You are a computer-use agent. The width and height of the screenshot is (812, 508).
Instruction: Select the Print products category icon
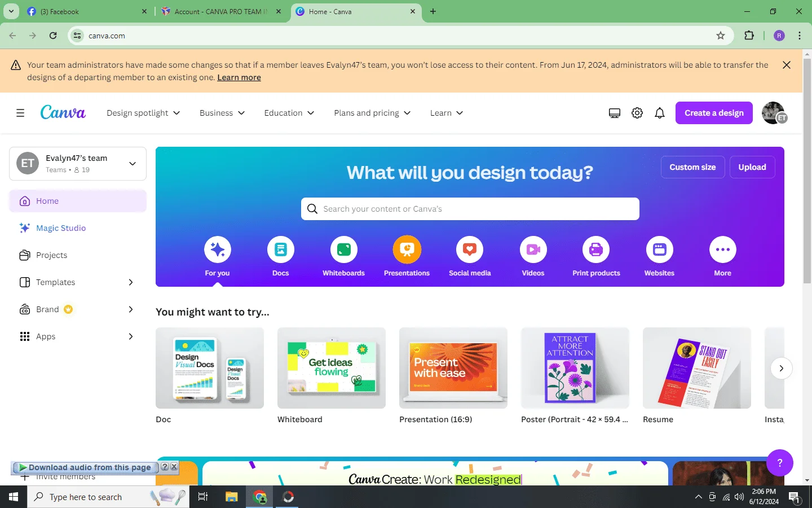596,249
